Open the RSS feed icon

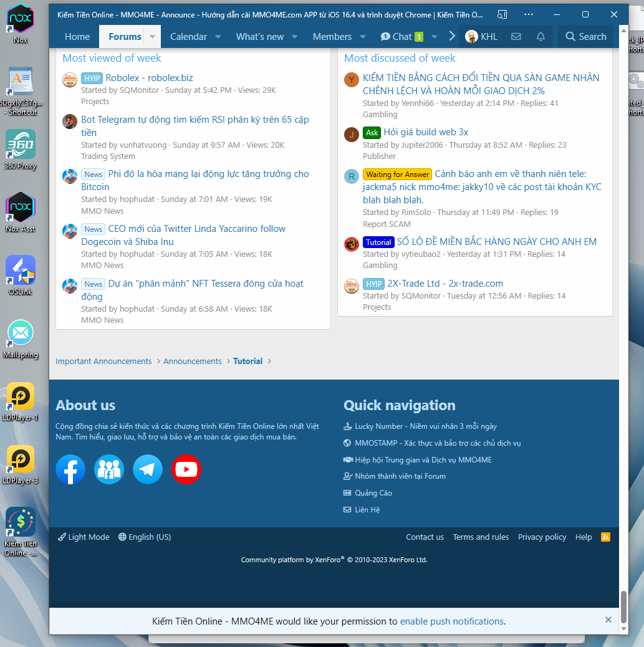click(x=605, y=537)
